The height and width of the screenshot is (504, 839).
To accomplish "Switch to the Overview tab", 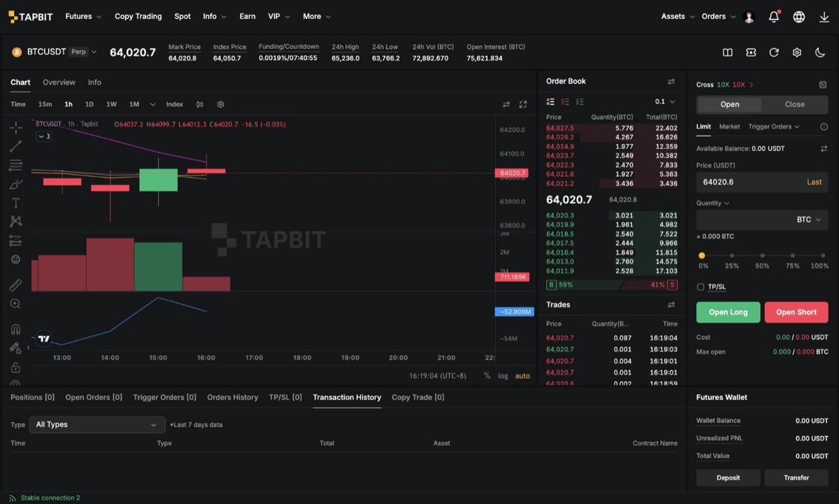I will click(x=59, y=82).
